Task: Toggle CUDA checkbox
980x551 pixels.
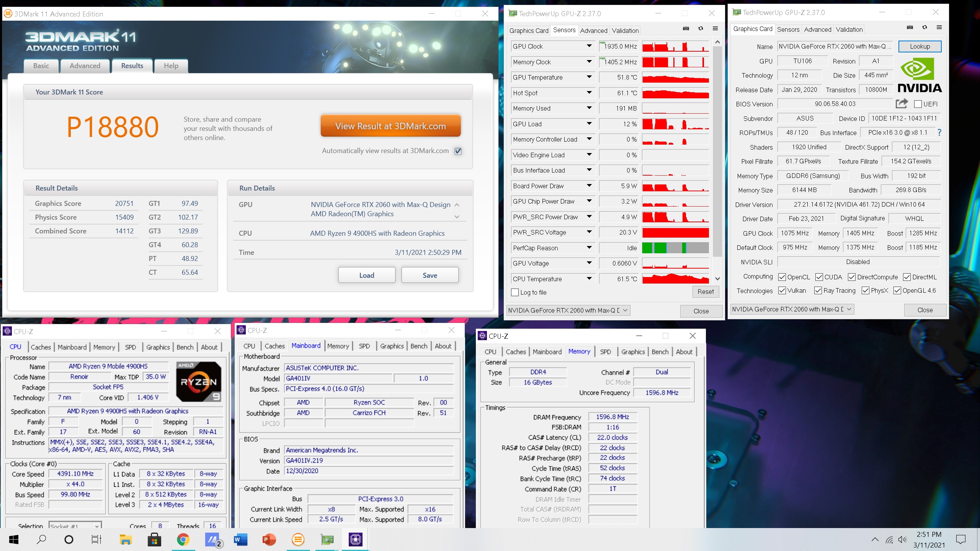Action: (819, 277)
